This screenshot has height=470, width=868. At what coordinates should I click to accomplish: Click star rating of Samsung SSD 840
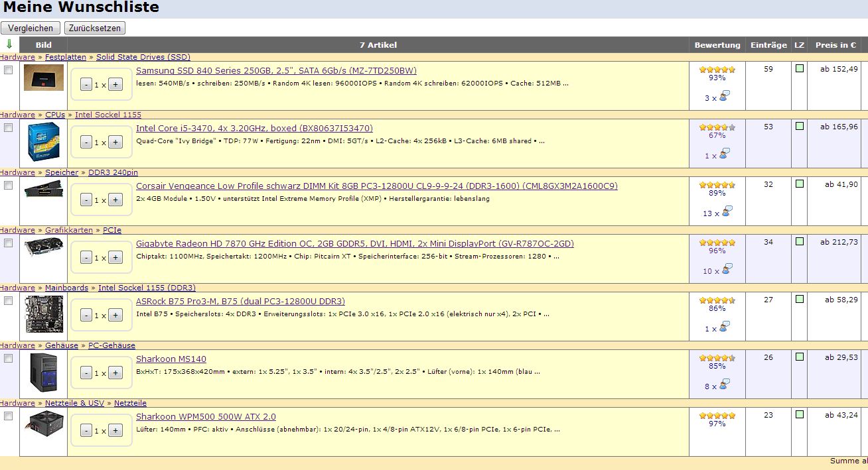tap(717, 70)
